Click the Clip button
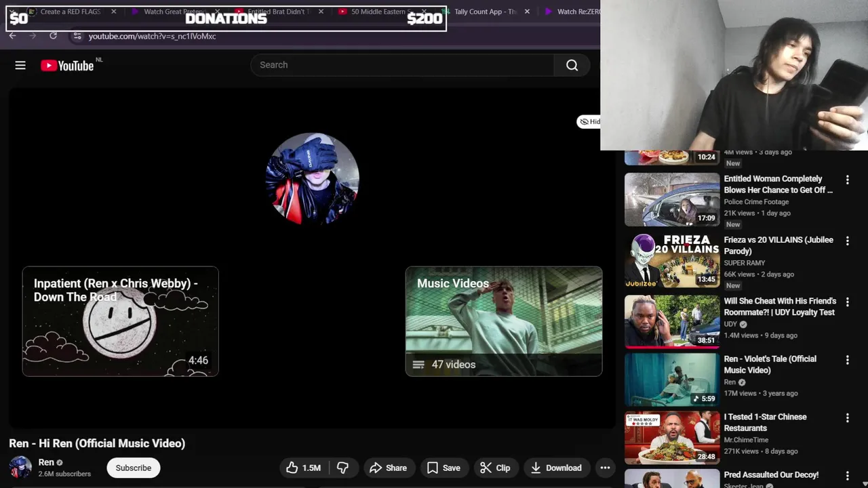 (495, 468)
